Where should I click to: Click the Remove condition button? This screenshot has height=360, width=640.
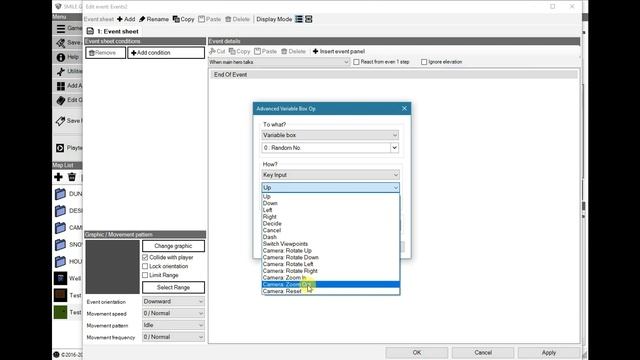[105, 53]
